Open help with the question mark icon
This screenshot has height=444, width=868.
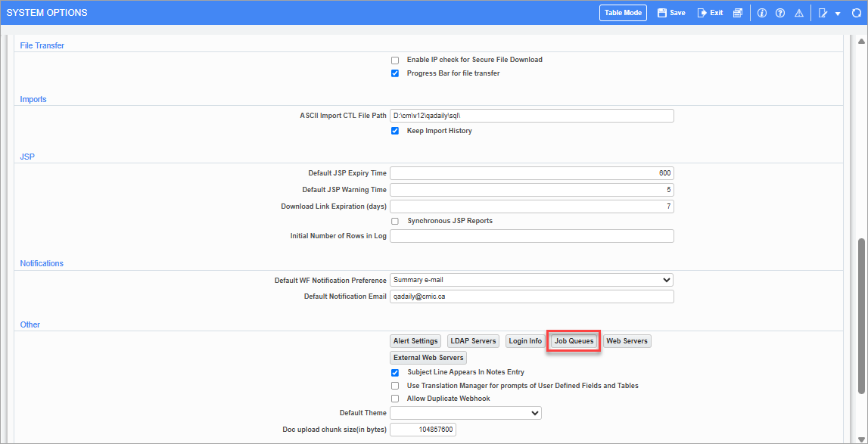(779, 12)
